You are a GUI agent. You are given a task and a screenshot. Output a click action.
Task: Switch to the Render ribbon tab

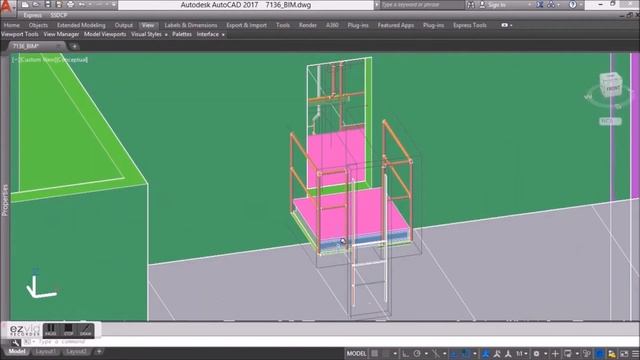308,25
